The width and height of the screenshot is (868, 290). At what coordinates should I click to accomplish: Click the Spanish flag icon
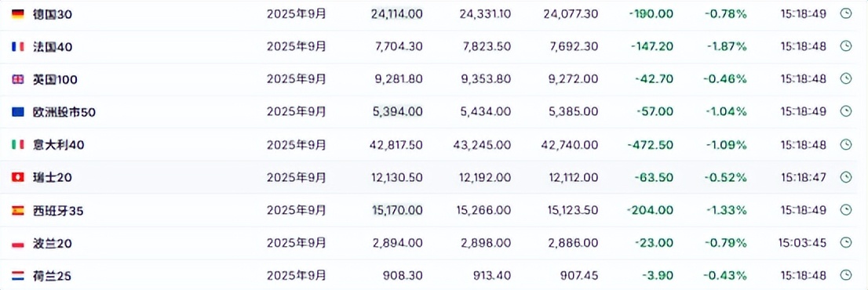point(18,211)
